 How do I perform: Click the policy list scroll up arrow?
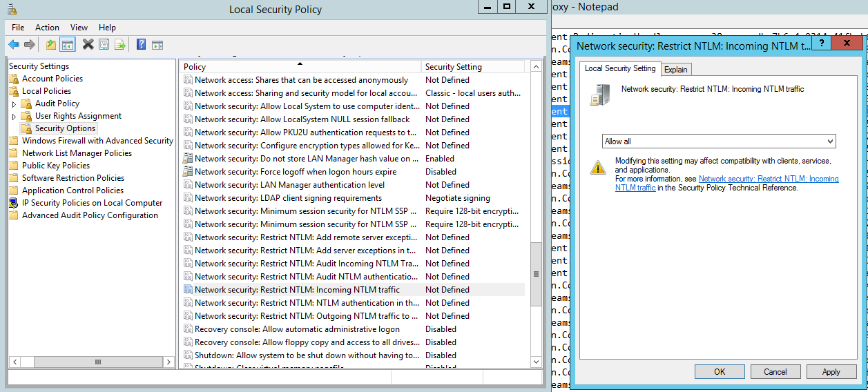tap(536, 67)
